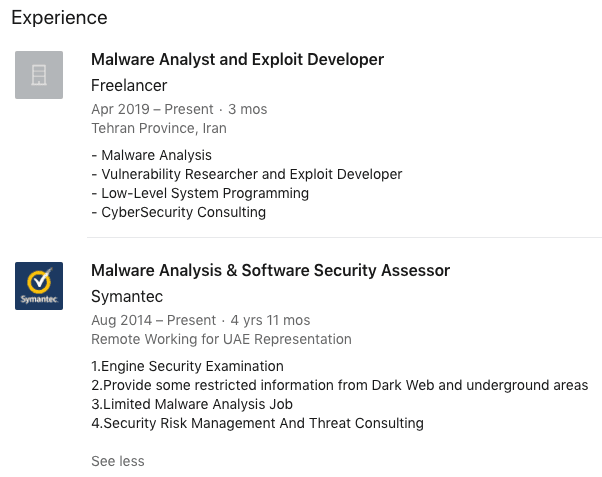Click the Low-Level System Programming line
The image size is (602, 477).
coord(199,193)
